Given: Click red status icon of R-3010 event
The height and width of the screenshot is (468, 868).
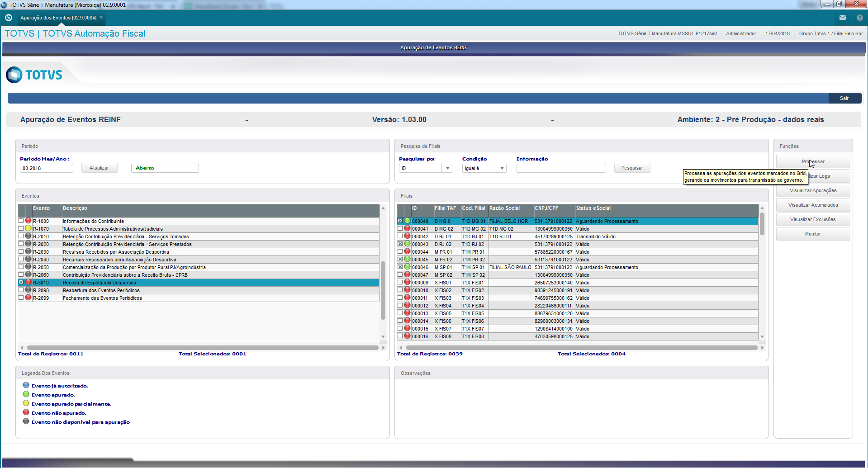Looking at the screenshot, I should click(x=28, y=282).
